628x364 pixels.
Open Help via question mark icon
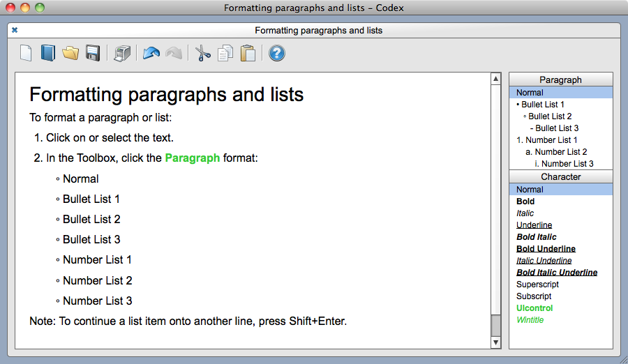click(x=277, y=53)
